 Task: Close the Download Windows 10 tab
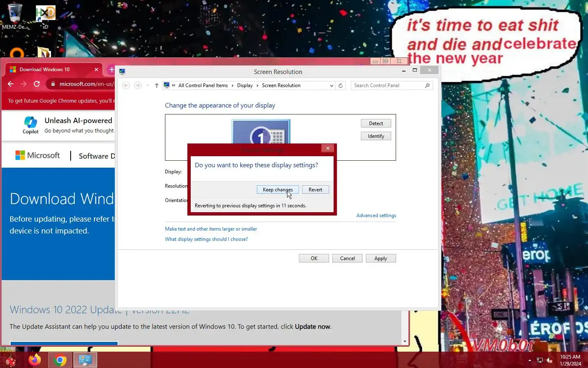coord(96,70)
